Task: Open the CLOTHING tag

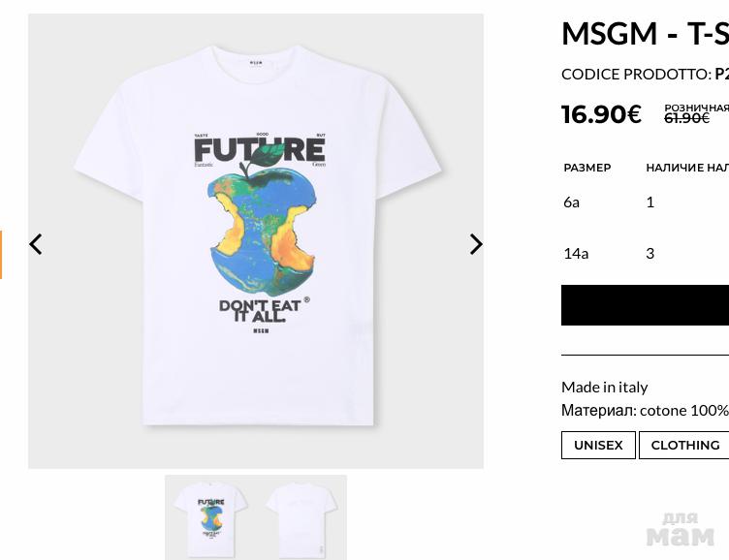Action: 684,445
